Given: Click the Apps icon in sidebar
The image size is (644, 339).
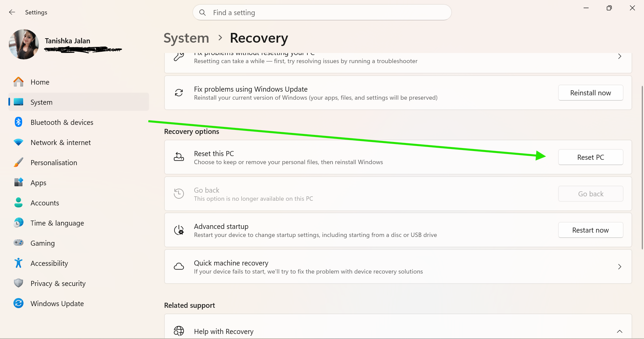Looking at the screenshot, I should click(x=18, y=182).
